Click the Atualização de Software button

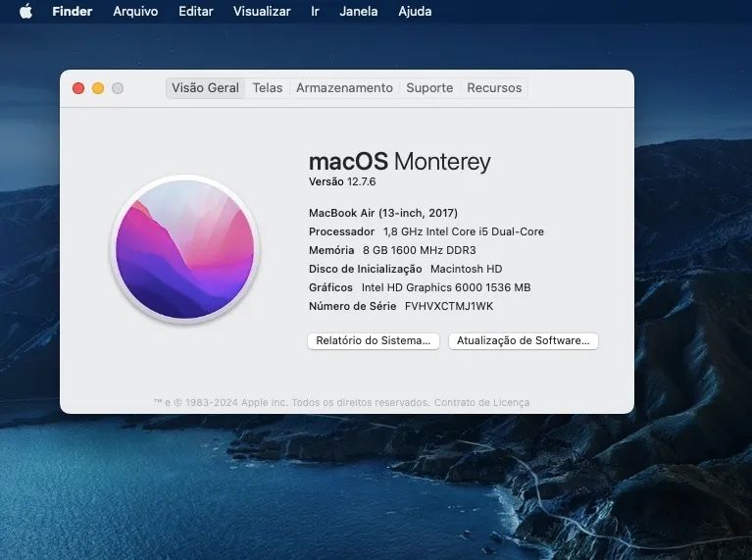pos(523,341)
